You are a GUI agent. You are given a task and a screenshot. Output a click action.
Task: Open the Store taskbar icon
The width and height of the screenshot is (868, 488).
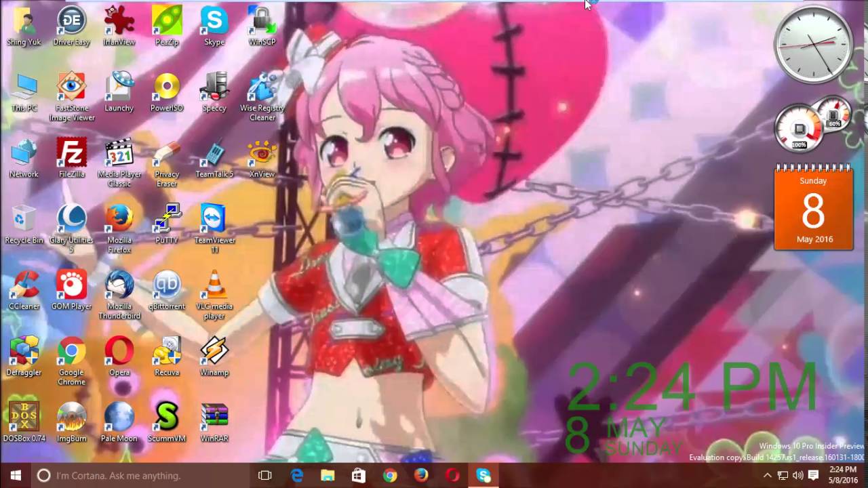(x=359, y=475)
